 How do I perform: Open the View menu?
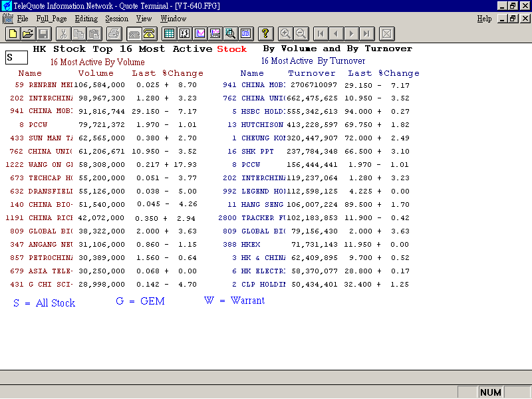pyautogui.click(x=144, y=19)
